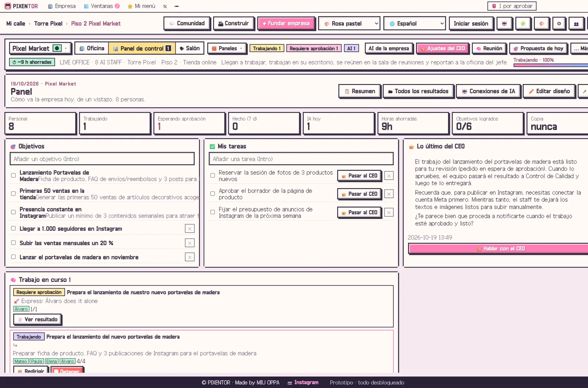
Task: Open the Rosa pastel theme dropdown
Action: pyautogui.click(x=349, y=24)
